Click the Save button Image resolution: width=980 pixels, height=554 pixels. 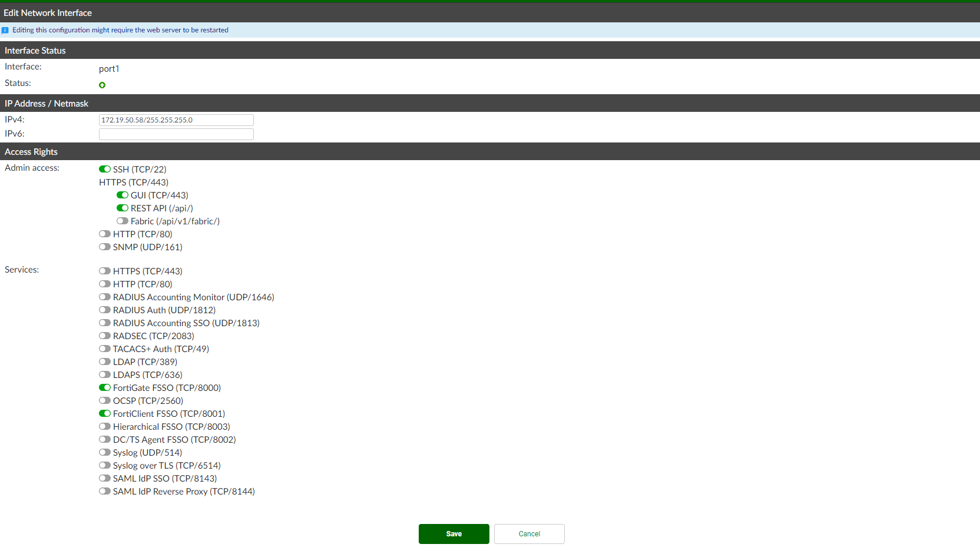coord(453,533)
